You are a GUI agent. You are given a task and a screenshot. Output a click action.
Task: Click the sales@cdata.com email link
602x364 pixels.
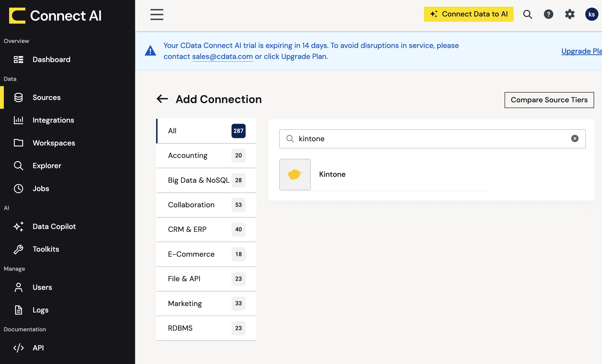(x=222, y=56)
